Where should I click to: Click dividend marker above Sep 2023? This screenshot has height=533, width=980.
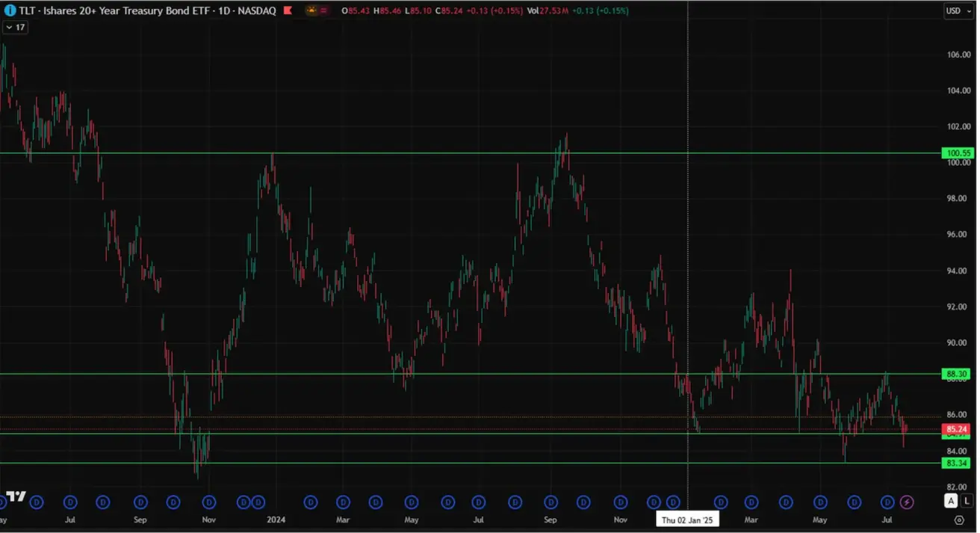click(140, 502)
